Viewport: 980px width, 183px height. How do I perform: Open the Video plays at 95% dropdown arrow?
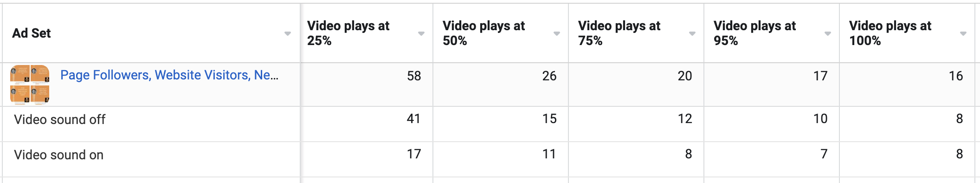tap(828, 33)
